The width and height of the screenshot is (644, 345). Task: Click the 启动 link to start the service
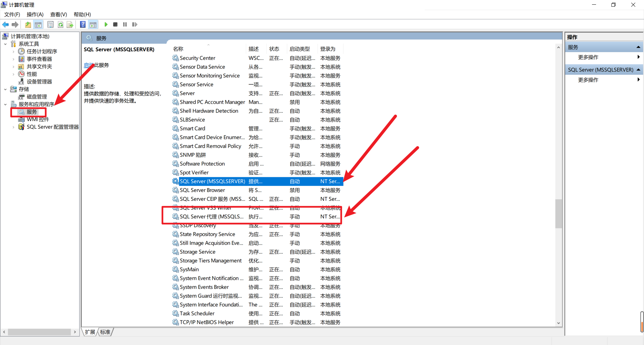89,65
